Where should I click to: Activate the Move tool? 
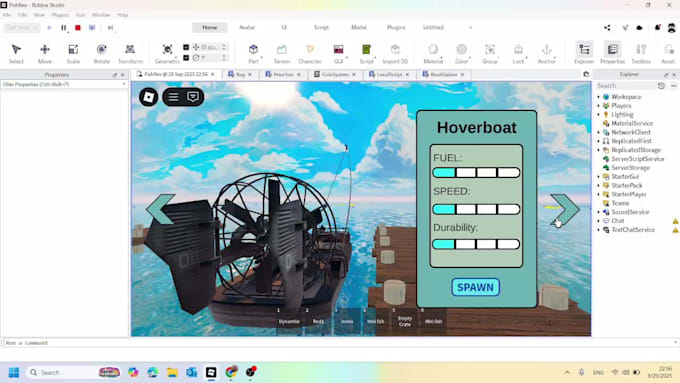click(45, 54)
